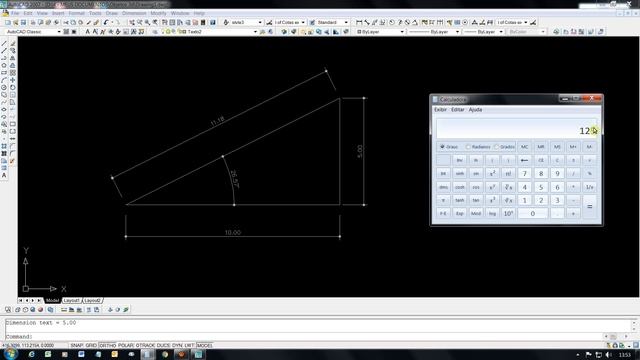Open the Properties palette icon
The height and width of the screenshot is (360, 640).
(164, 22)
